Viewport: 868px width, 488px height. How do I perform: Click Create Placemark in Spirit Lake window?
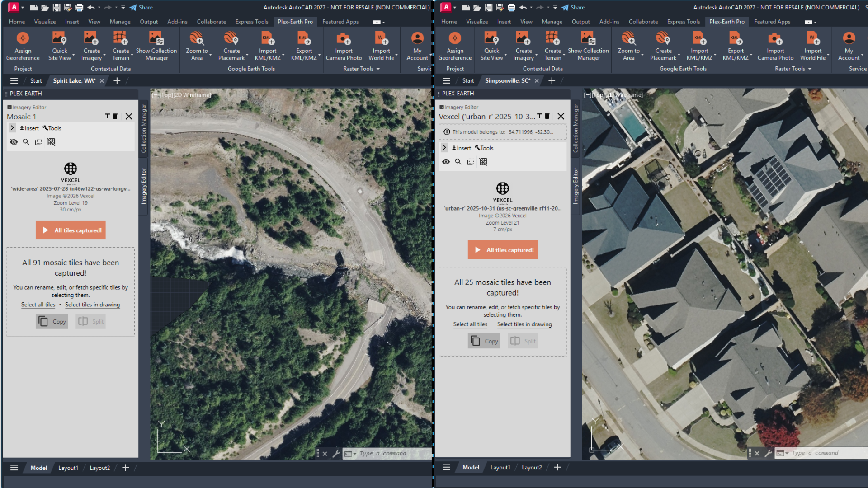231,46
